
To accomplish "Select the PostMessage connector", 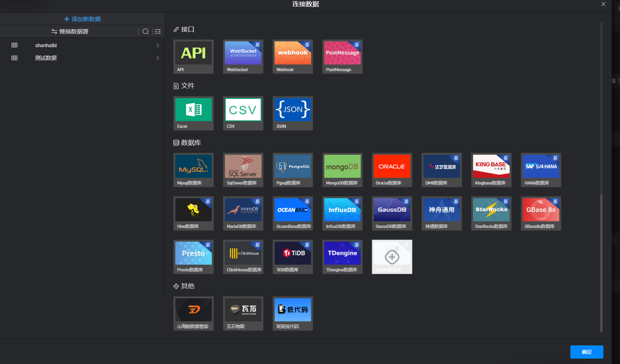I will [x=342, y=57].
